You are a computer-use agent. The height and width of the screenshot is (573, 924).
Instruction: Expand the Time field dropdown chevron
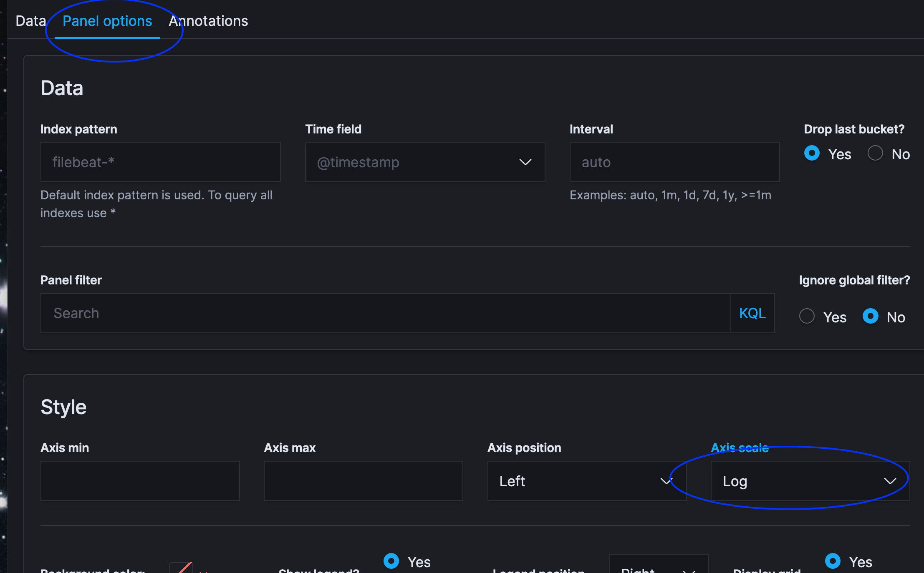tap(525, 162)
